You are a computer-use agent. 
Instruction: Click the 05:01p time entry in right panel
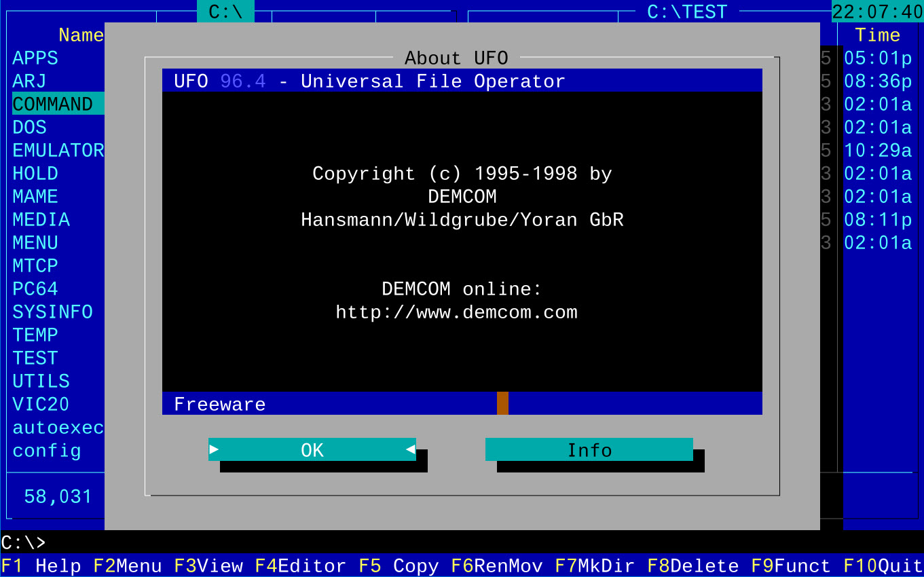click(877, 58)
